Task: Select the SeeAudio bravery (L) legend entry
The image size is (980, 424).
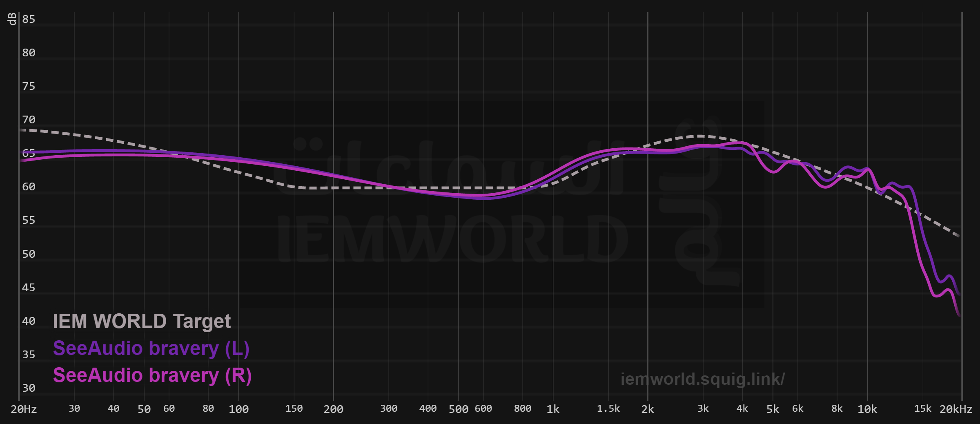Action: [151, 348]
